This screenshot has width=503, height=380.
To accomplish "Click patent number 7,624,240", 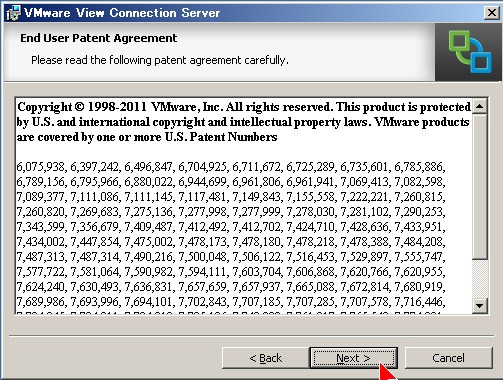I will pyautogui.click(x=42, y=287).
